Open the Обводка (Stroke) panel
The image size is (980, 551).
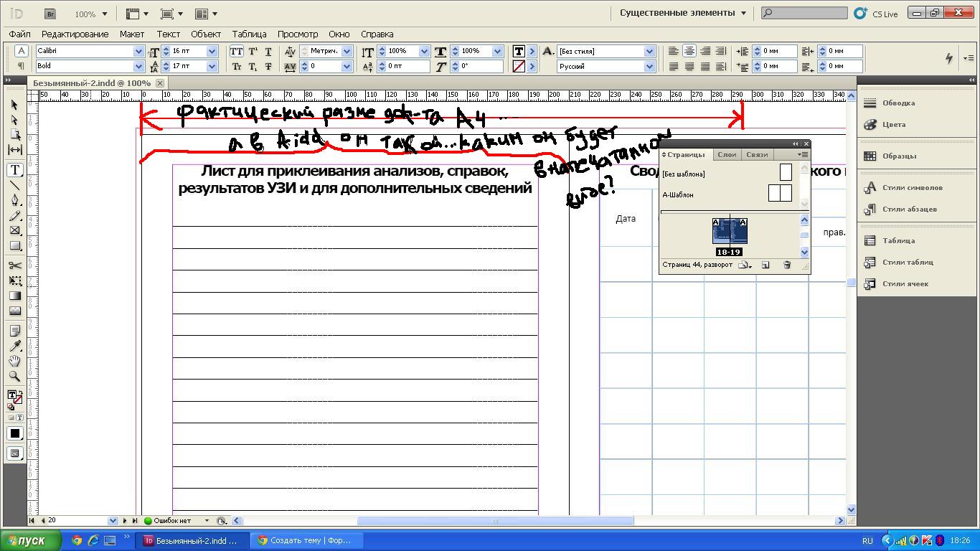pyautogui.click(x=890, y=103)
